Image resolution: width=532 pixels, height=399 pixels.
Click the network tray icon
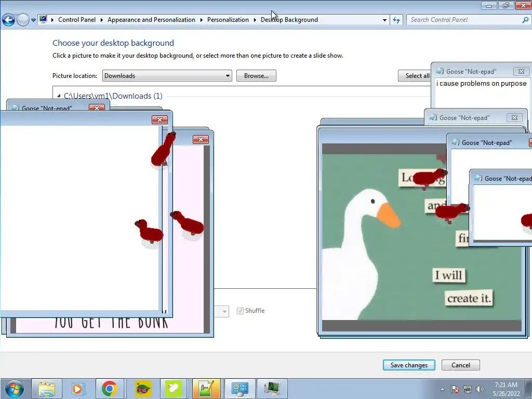[468, 389]
